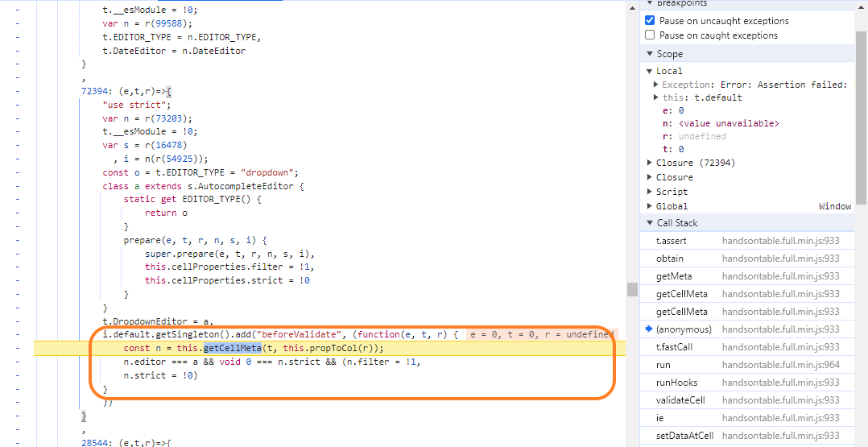Click the 28544 module number in code
This screenshot has width=868, height=447.
(x=95, y=442)
